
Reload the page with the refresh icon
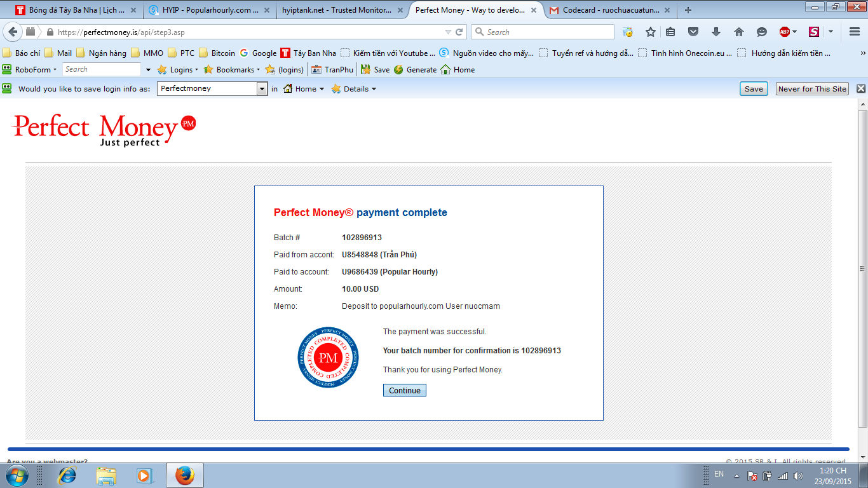pos(460,32)
